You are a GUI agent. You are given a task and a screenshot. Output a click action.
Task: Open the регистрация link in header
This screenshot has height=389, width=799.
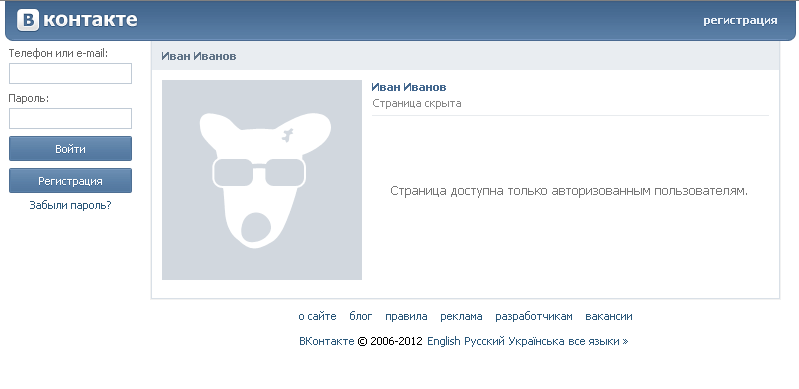click(x=740, y=20)
